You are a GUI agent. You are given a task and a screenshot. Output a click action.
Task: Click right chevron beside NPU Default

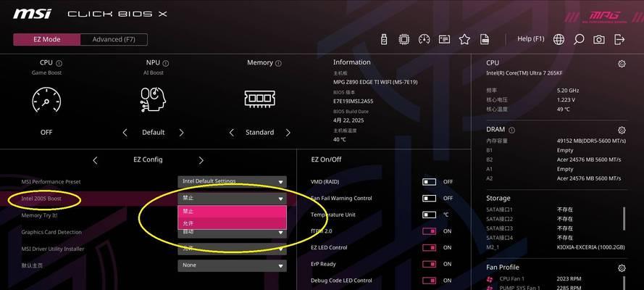(x=181, y=133)
